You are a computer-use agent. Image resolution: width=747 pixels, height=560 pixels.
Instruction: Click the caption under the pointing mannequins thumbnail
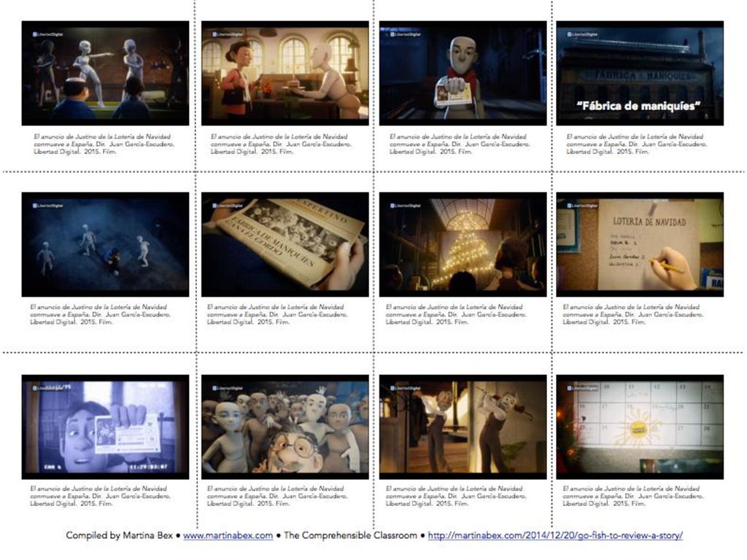[104, 144]
